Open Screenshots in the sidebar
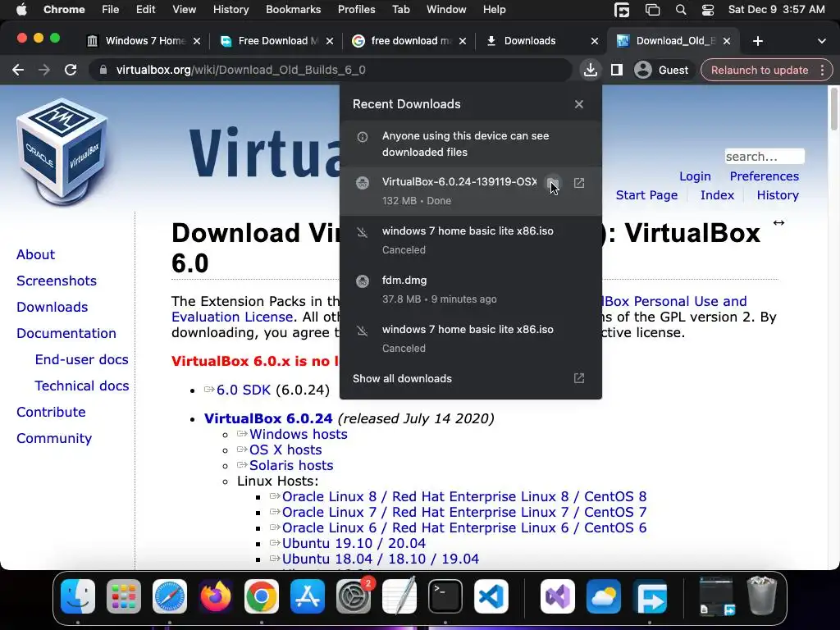The width and height of the screenshot is (840, 630). click(x=57, y=281)
